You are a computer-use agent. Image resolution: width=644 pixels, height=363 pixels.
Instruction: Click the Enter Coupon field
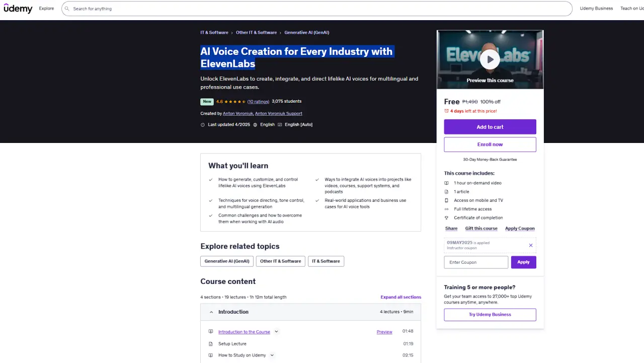[476, 262]
